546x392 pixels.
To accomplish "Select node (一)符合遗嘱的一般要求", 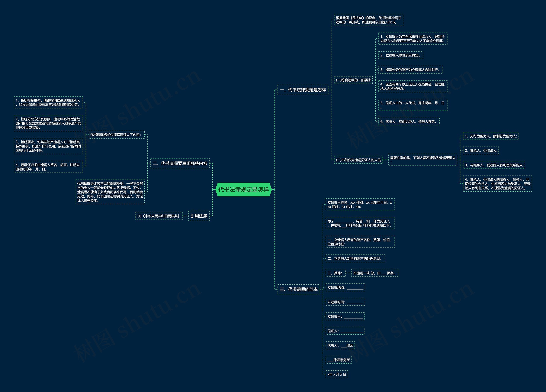I will pos(353,80).
